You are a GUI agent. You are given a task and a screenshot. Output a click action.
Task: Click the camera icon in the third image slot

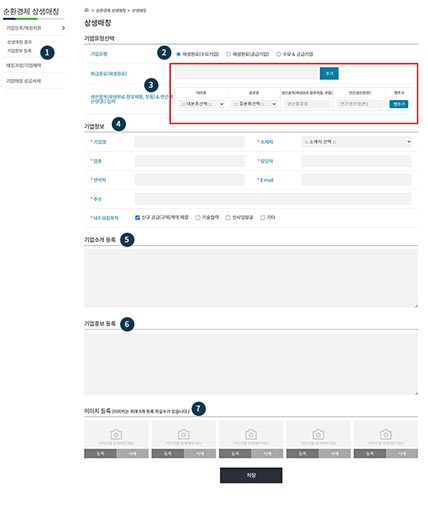point(251,434)
